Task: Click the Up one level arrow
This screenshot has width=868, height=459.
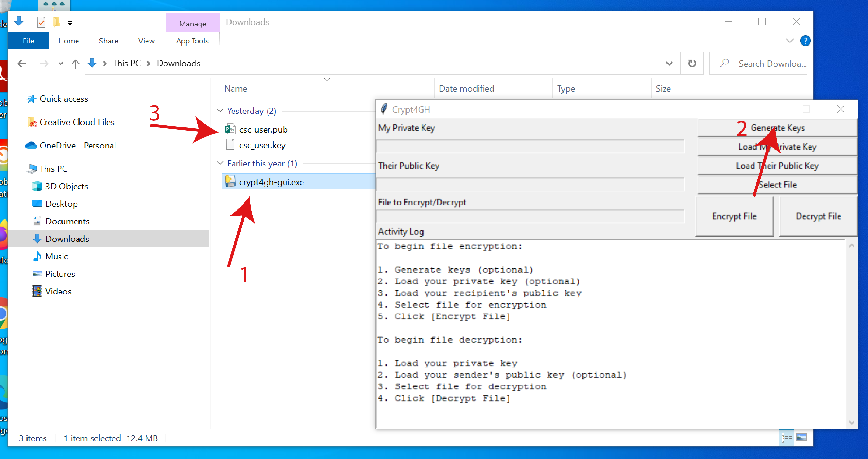Action: pos(76,64)
